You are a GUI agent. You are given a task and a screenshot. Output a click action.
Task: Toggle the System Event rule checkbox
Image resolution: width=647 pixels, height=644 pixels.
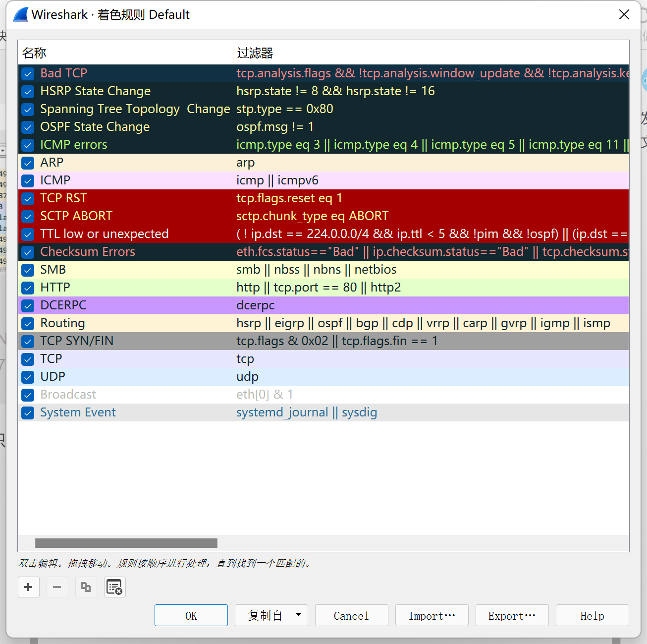click(x=28, y=412)
